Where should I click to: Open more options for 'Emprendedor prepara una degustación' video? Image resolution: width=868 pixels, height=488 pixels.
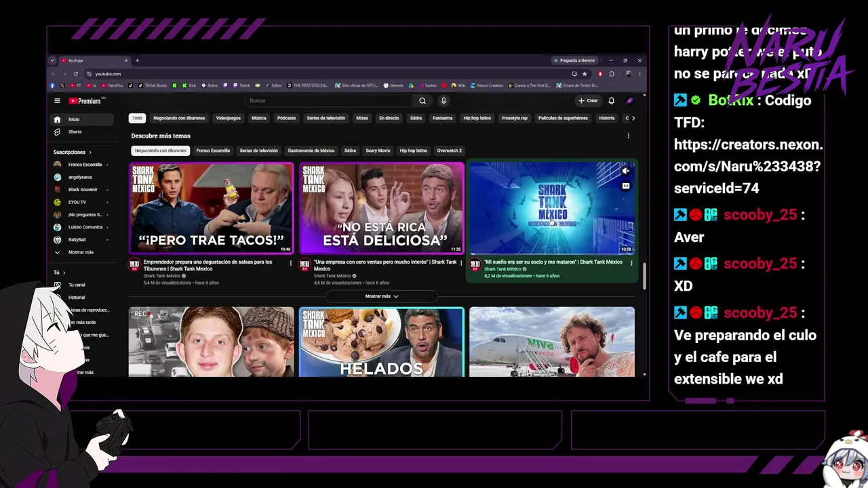tap(291, 263)
